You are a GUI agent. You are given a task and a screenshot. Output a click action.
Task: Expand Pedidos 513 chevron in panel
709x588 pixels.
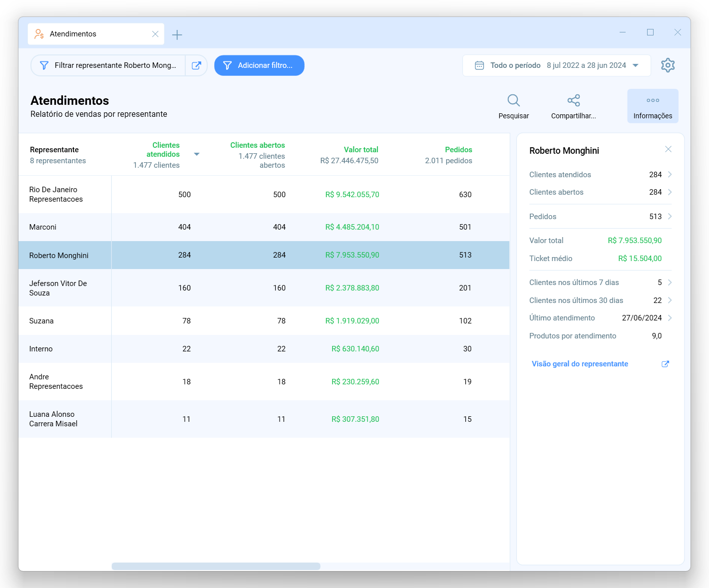670,216
